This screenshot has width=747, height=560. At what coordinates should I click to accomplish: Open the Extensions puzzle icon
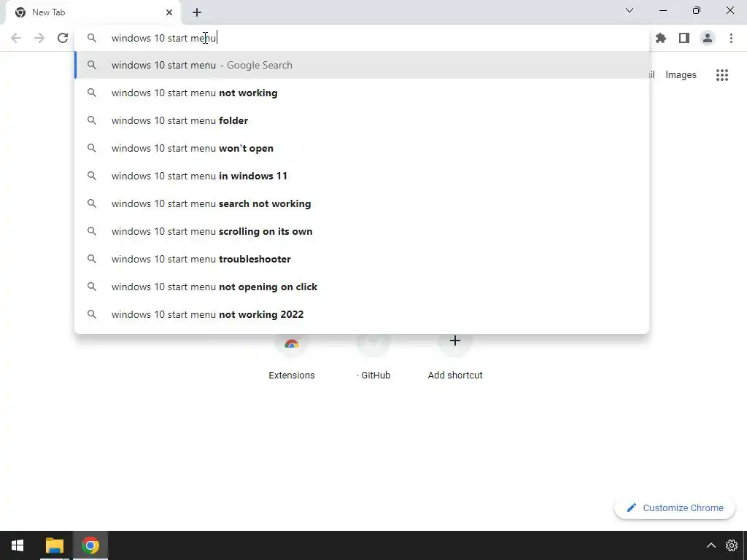661,38
